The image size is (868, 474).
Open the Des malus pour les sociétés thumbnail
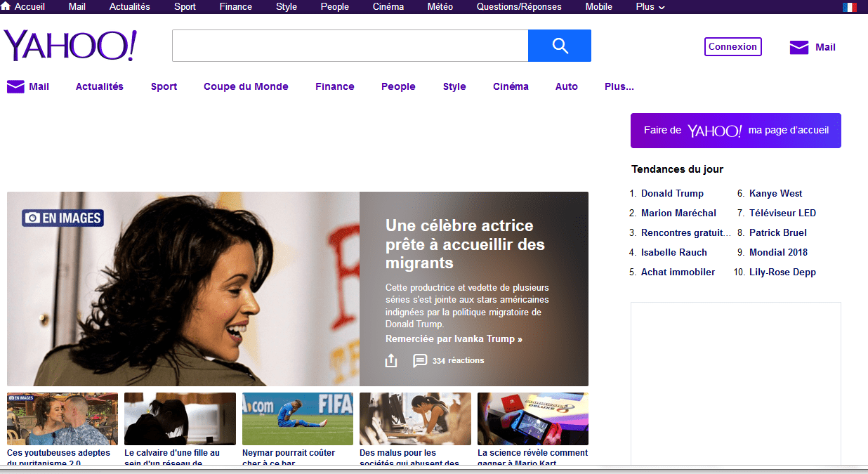tap(415, 419)
